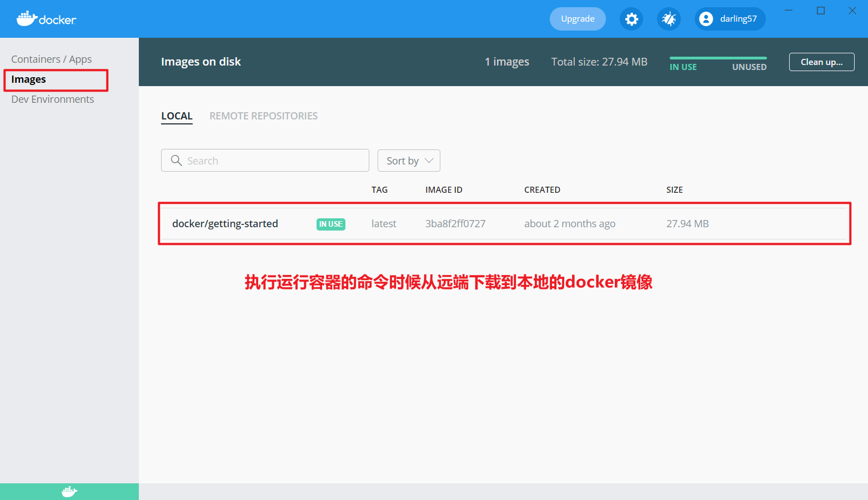Open Dev Environments section
868x500 pixels.
click(x=53, y=99)
